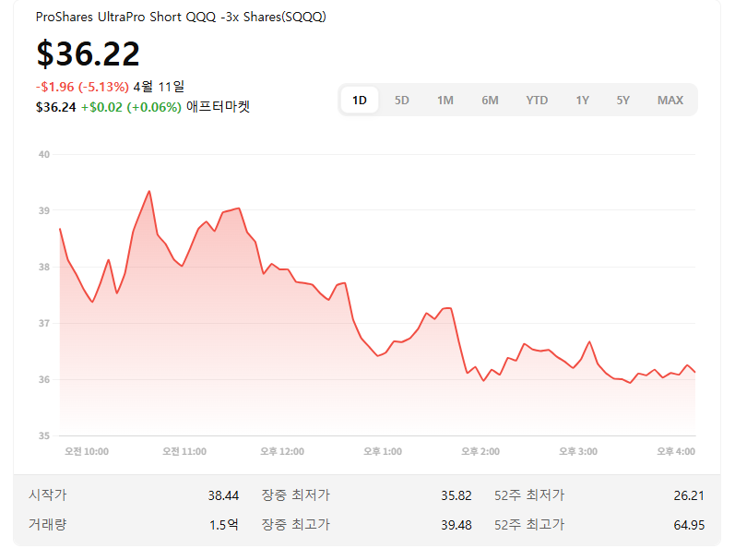Click the 오후 1:00 time axis label
The width and height of the screenshot is (735, 560).
[383, 451]
